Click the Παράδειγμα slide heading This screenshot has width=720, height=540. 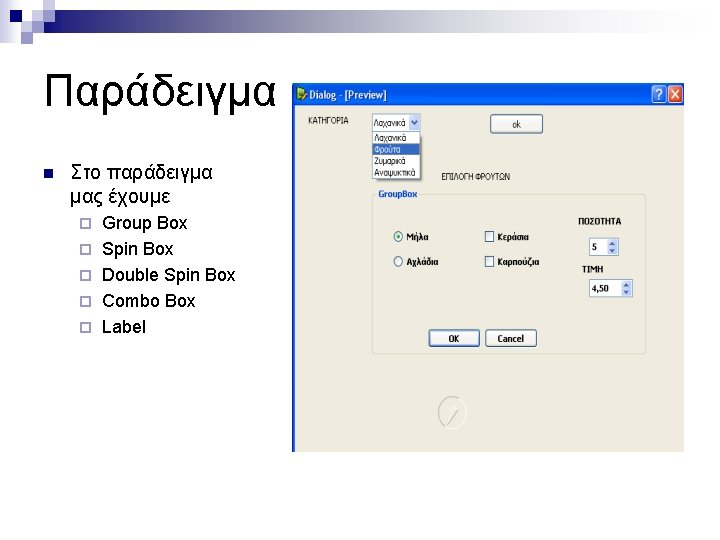[159, 92]
